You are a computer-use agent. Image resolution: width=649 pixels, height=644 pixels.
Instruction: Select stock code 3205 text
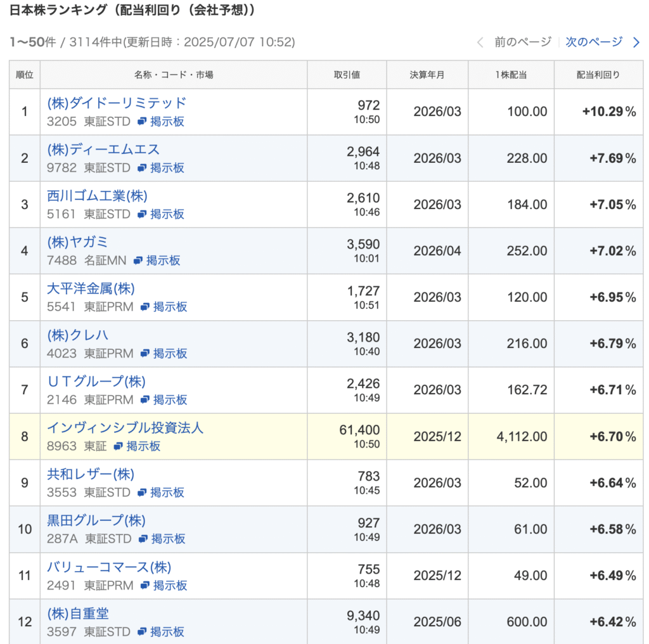61,121
